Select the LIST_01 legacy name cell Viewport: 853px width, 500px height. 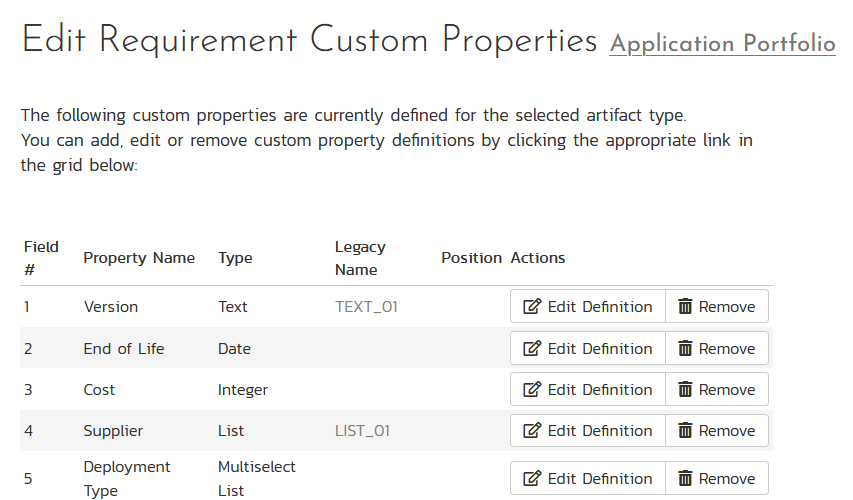click(362, 431)
